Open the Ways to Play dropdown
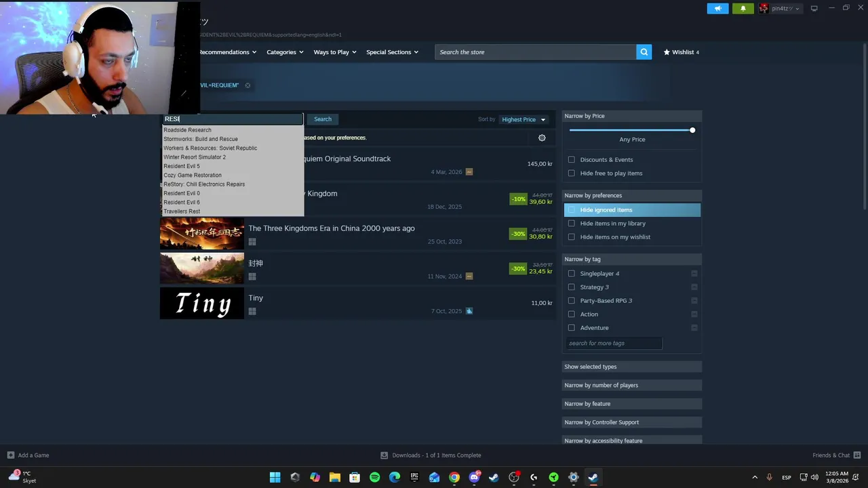The height and width of the screenshot is (488, 868). point(335,52)
